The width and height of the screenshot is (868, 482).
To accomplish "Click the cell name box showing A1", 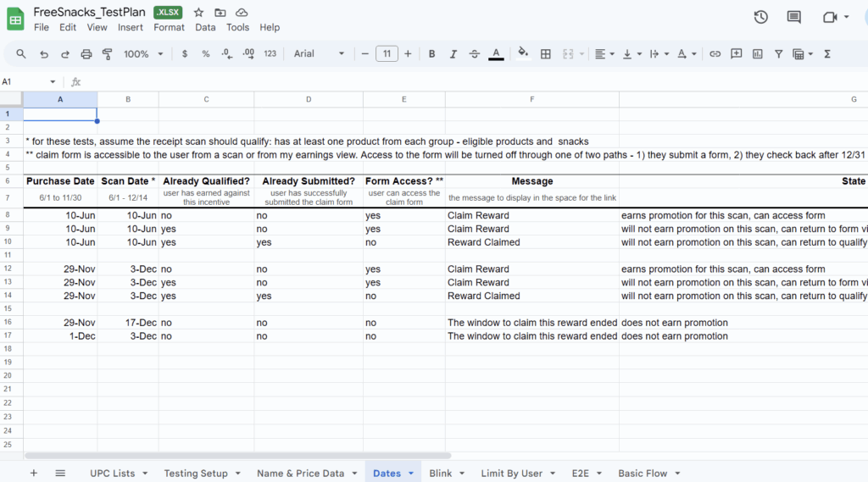I will [x=24, y=82].
